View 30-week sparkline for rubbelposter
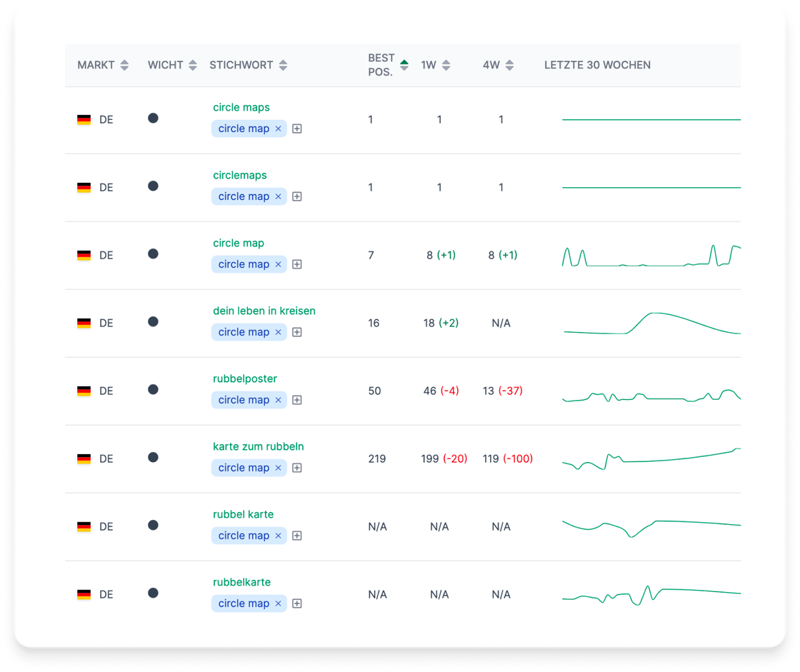 coord(651,396)
